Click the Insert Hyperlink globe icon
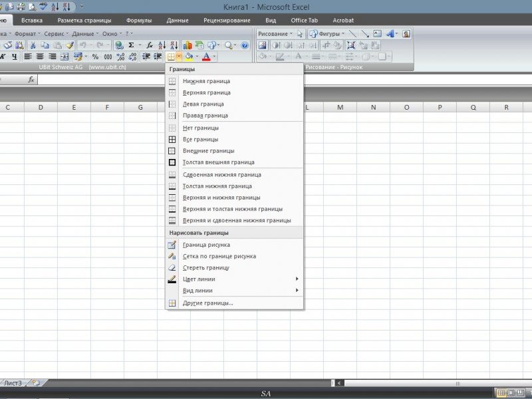Image resolution: width=532 pixels, height=399 pixels. coord(119,45)
